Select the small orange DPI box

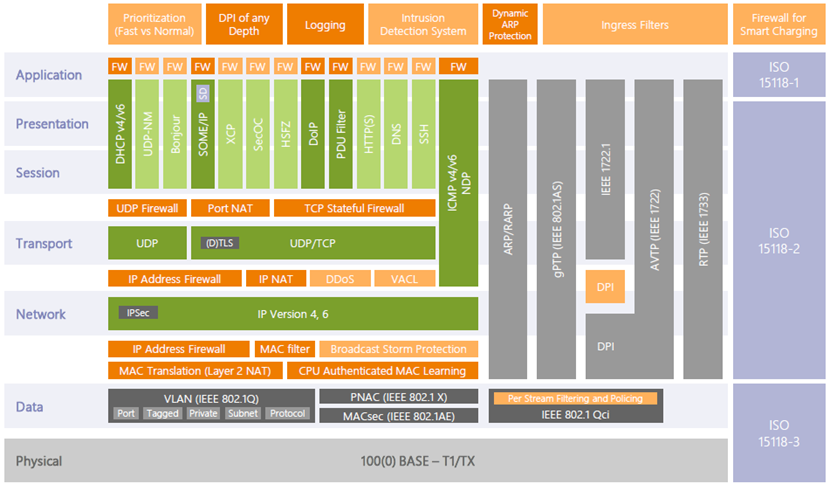(x=605, y=287)
